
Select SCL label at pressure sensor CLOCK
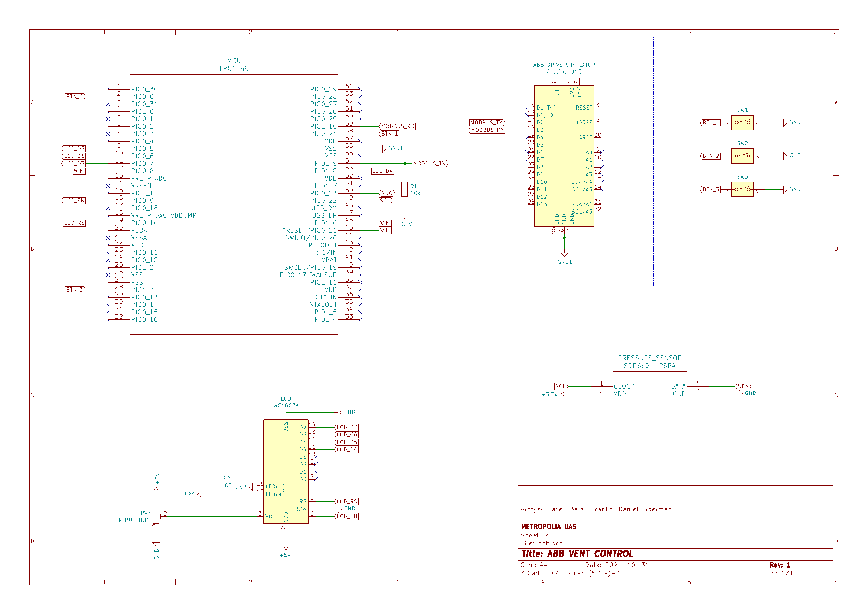coord(561,386)
